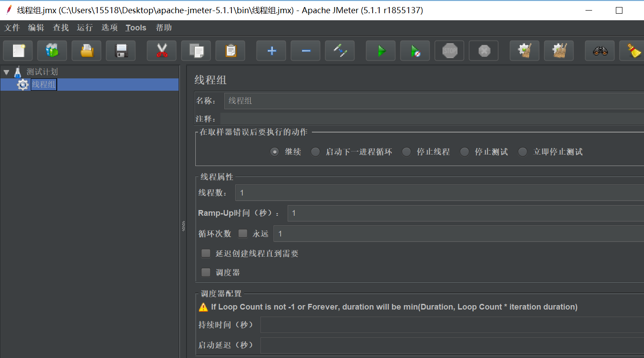Check the 延迟创建线程直到需要 checkbox
Screen dimensions: 644x358
[206, 253]
